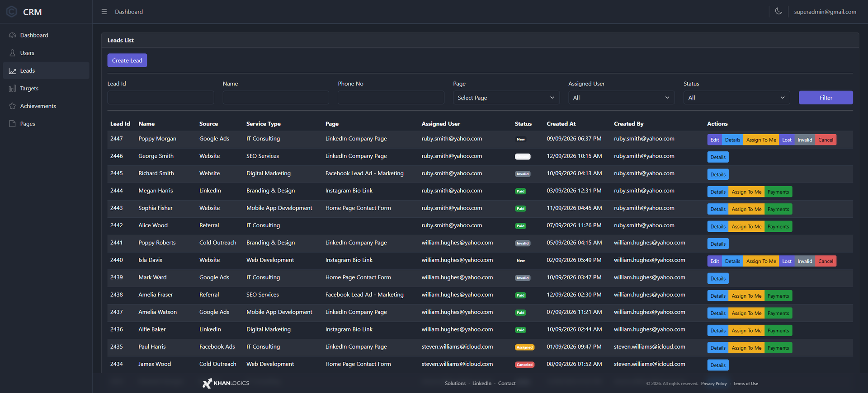Go to Targets in the sidebar
Image resolution: width=868 pixels, height=393 pixels.
pos(46,89)
